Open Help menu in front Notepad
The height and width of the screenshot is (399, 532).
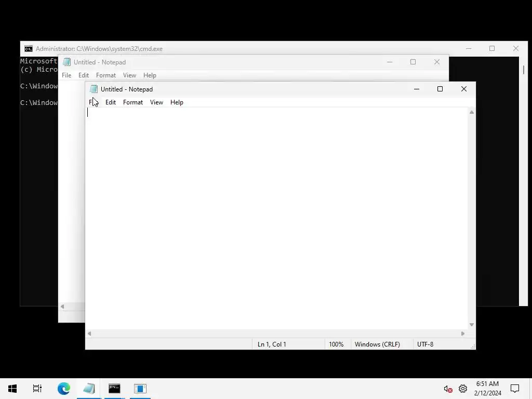(x=177, y=102)
